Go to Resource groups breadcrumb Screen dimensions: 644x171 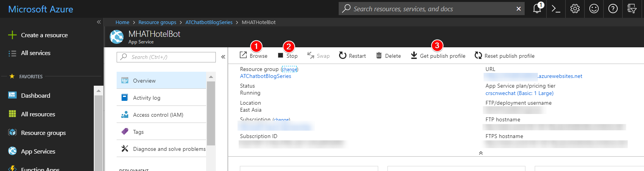pos(157,22)
